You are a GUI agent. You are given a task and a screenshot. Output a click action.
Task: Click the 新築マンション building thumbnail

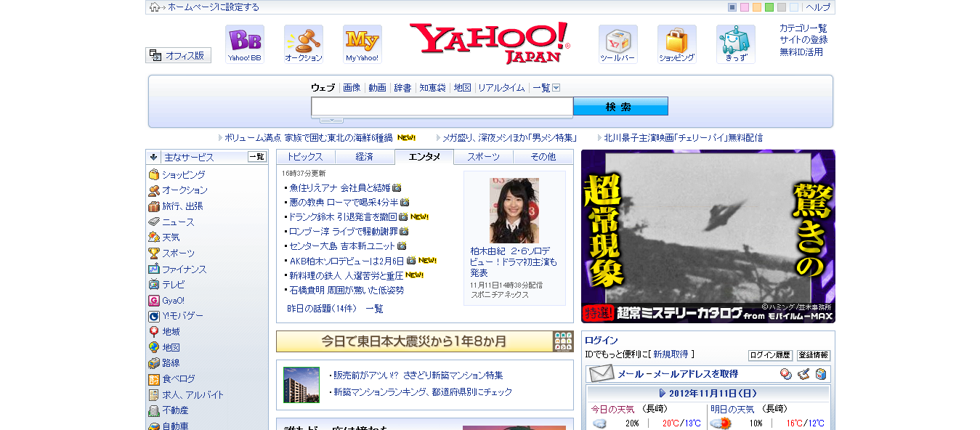(x=301, y=385)
